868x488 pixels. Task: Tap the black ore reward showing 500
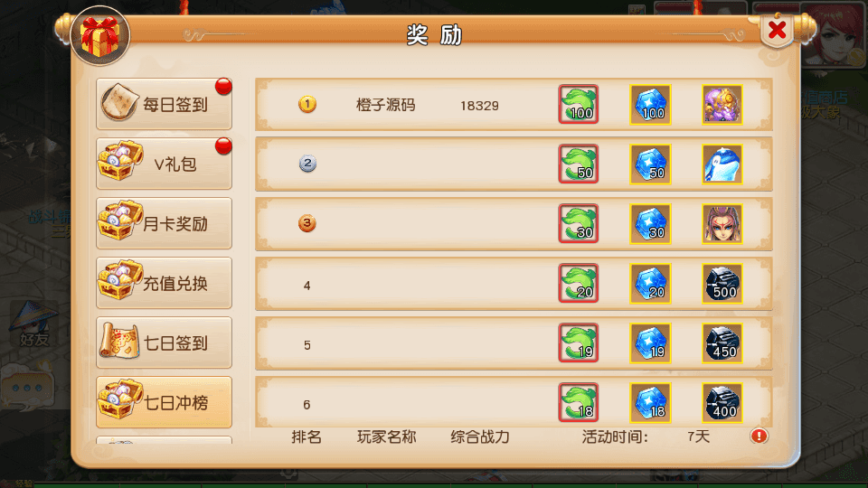[x=722, y=283]
